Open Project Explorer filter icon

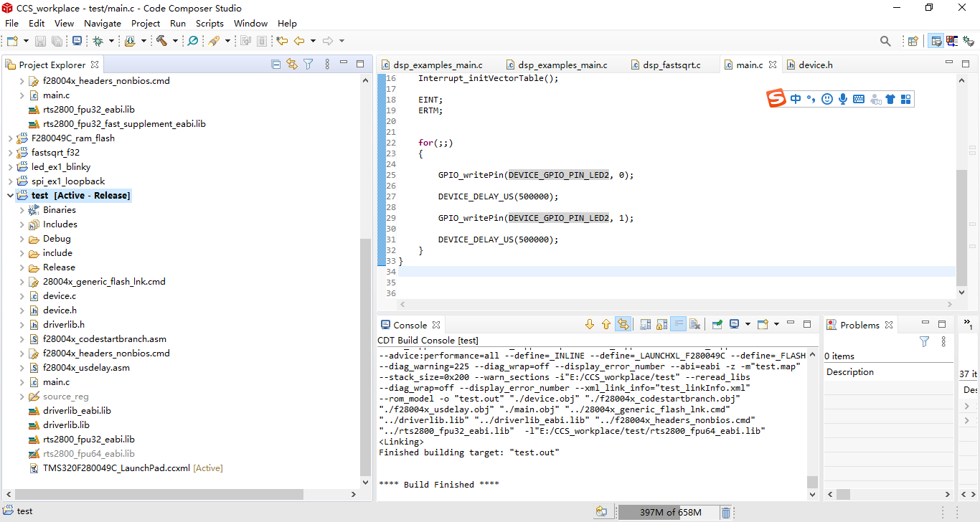308,64
